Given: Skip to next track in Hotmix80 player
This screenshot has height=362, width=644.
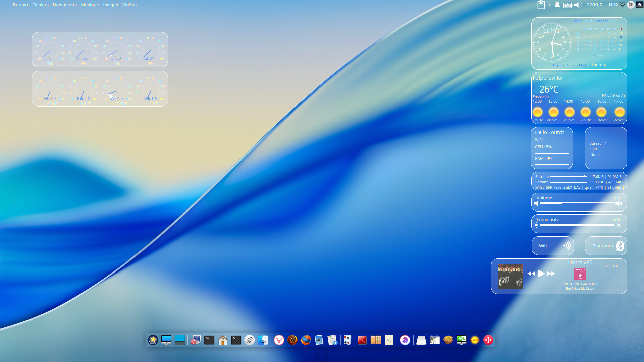Looking at the screenshot, I should (x=551, y=274).
